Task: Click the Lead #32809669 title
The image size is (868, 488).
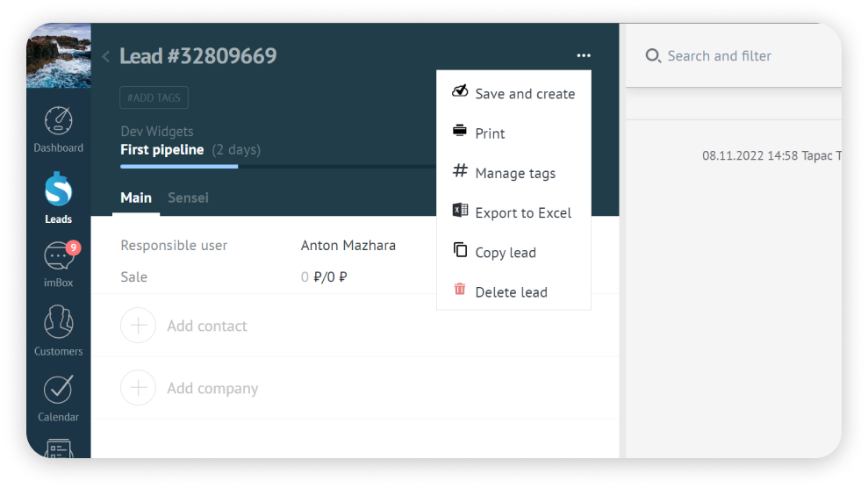Action: [x=198, y=56]
